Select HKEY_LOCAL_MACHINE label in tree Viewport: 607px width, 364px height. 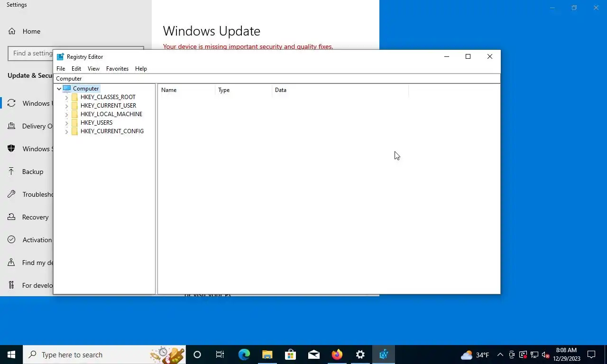pyautogui.click(x=111, y=114)
